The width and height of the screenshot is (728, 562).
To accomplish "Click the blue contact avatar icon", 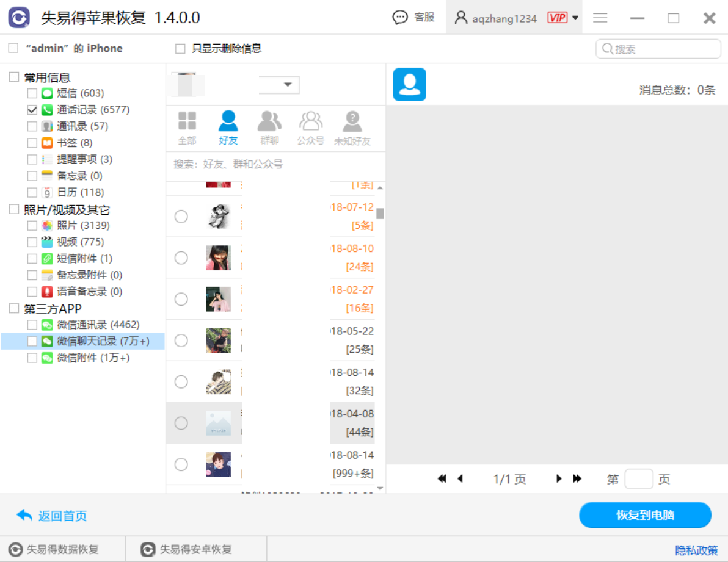I will coord(409,84).
